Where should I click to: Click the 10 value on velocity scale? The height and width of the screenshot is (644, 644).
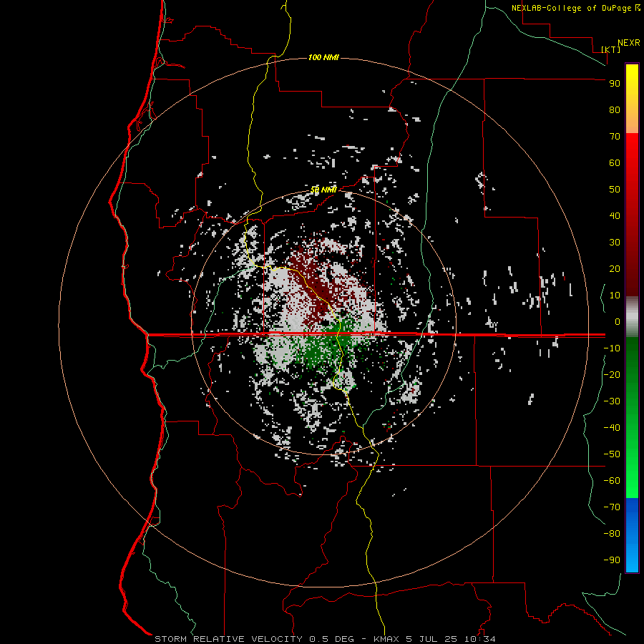click(x=615, y=296)
